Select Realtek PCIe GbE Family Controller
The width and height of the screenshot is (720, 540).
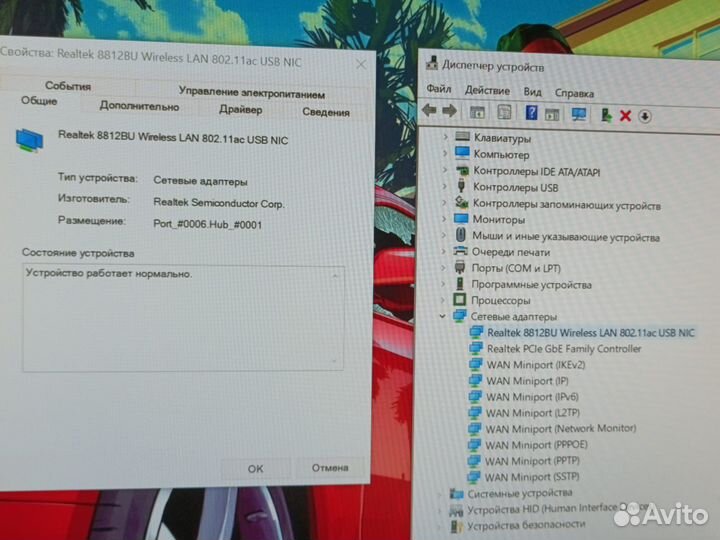(x=563, y=349)
